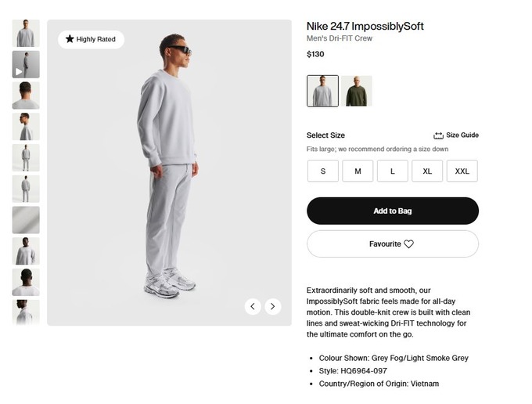Click the Favourite button
Viewport: 532px width, 404px height.
(x=393, y=244)
